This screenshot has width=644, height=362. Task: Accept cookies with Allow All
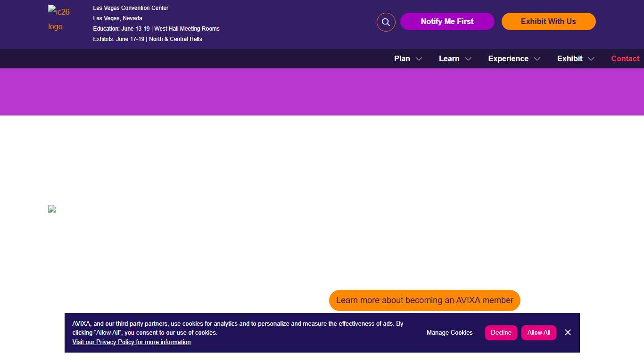pyautogui.click(x=538, y=333)
